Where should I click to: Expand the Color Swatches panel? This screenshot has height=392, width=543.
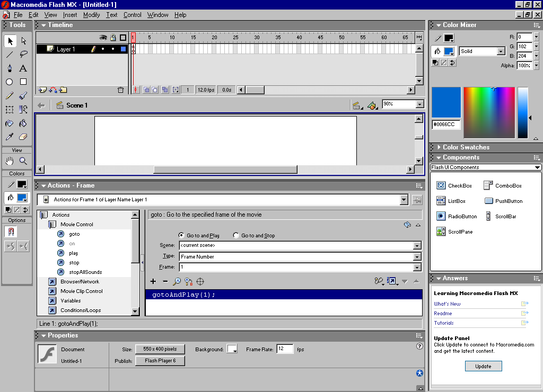(439, 147)
